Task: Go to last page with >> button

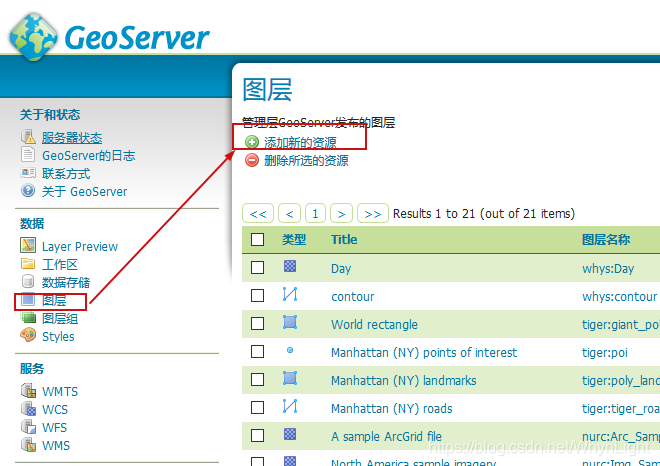Action: pyautogui.click(x=373, y=213)
